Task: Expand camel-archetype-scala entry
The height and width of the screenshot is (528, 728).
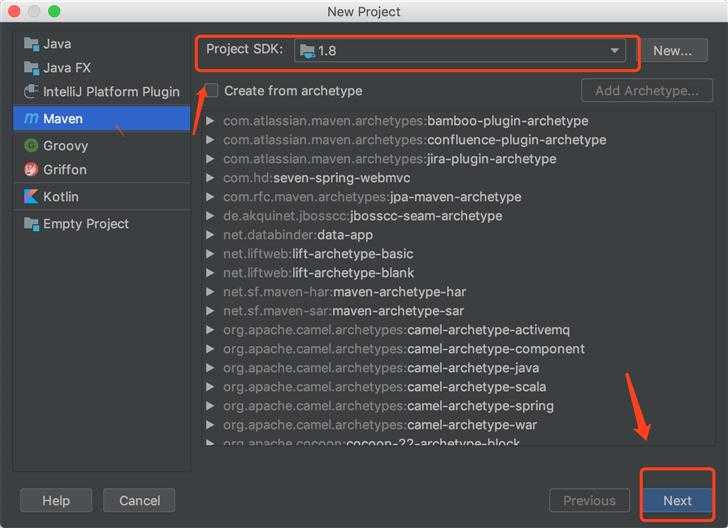Action: (210, 387)
